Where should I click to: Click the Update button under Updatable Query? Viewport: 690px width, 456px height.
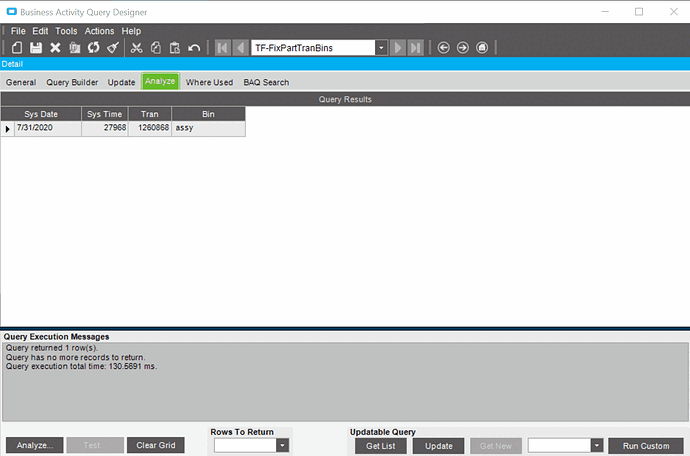click(439, 446)
